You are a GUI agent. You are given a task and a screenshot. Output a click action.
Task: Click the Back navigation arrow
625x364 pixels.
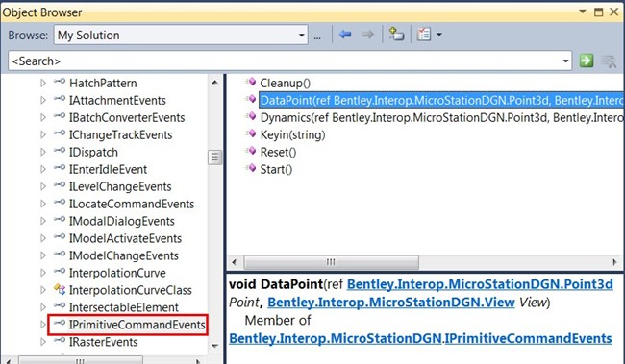345,35
